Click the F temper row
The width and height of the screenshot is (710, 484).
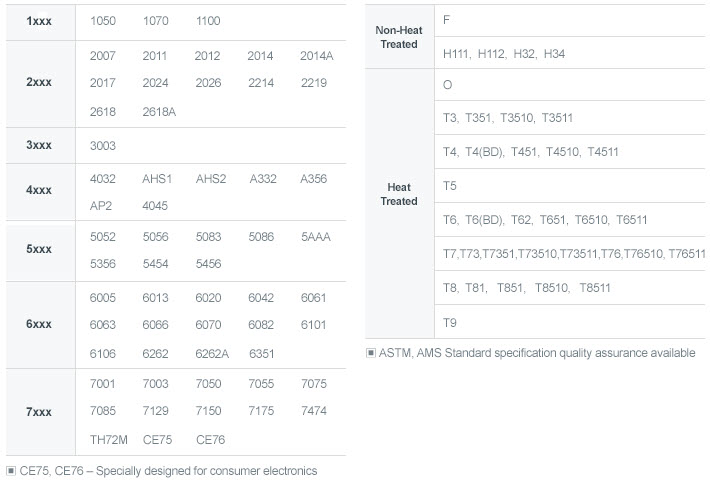pos(447,20)
